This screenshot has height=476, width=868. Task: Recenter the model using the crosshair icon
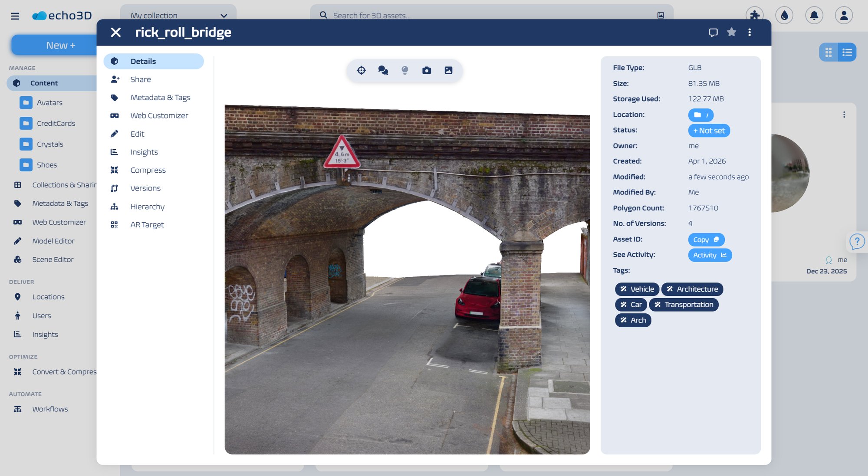tap(362, 70)
